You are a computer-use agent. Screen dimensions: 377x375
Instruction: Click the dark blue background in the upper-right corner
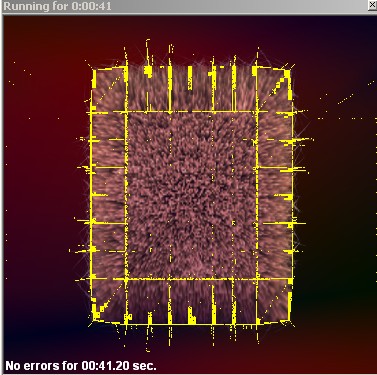point(347,37)
